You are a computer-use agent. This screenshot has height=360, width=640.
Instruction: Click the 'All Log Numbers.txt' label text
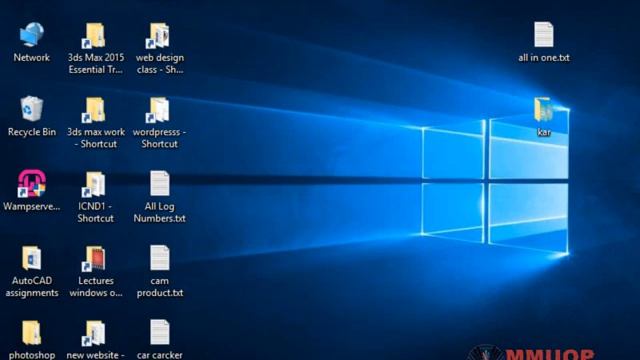point(160,212)
